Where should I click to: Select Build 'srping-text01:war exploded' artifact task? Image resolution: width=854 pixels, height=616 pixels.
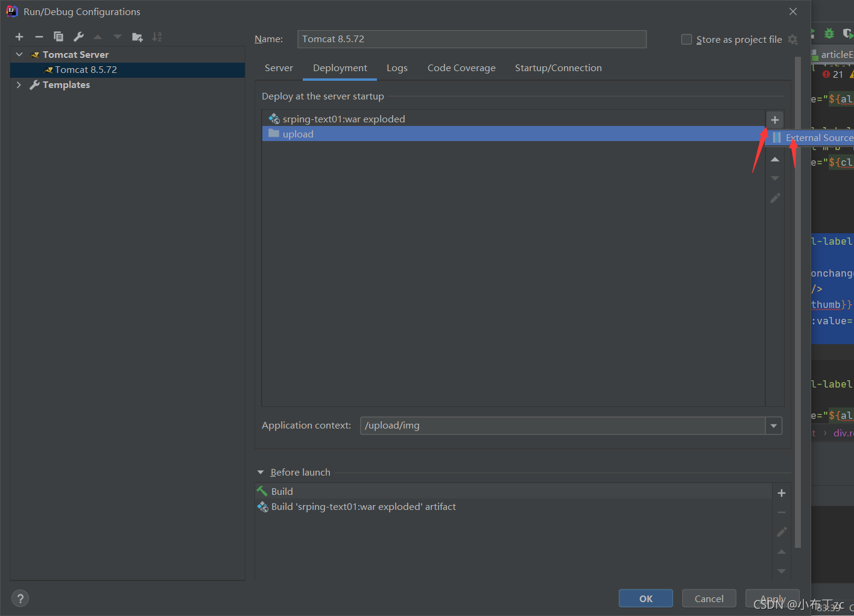point(513,507)
